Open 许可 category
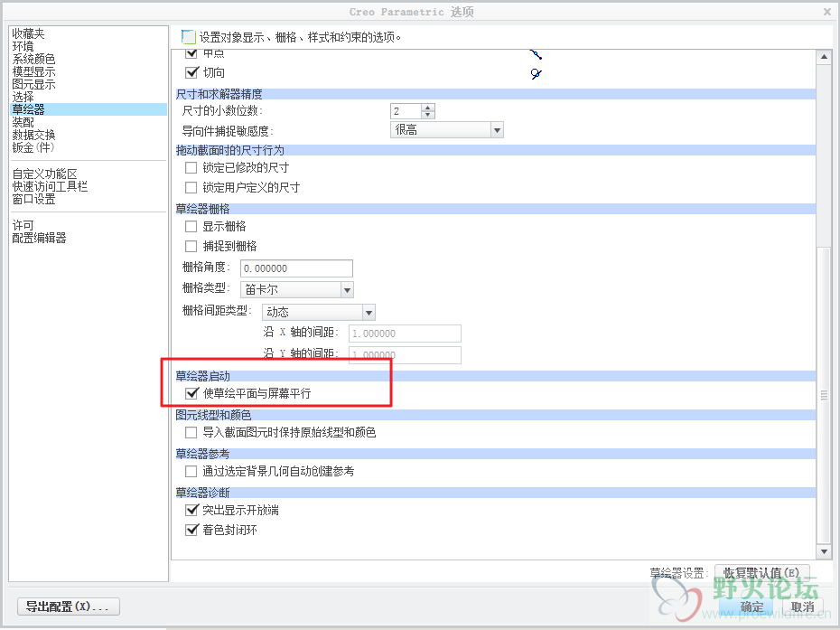This screenshot has width=840, height=630. pyautogui.click(x=23, y=225)
